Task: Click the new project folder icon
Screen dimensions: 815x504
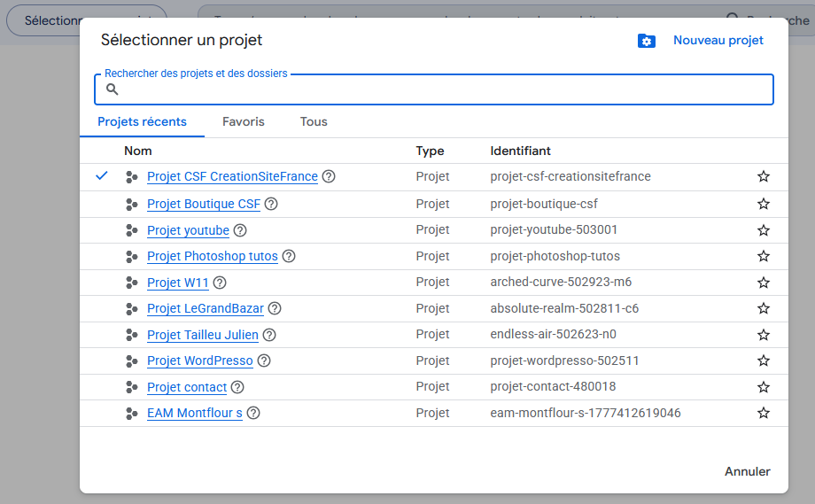Action: (647, 41)
